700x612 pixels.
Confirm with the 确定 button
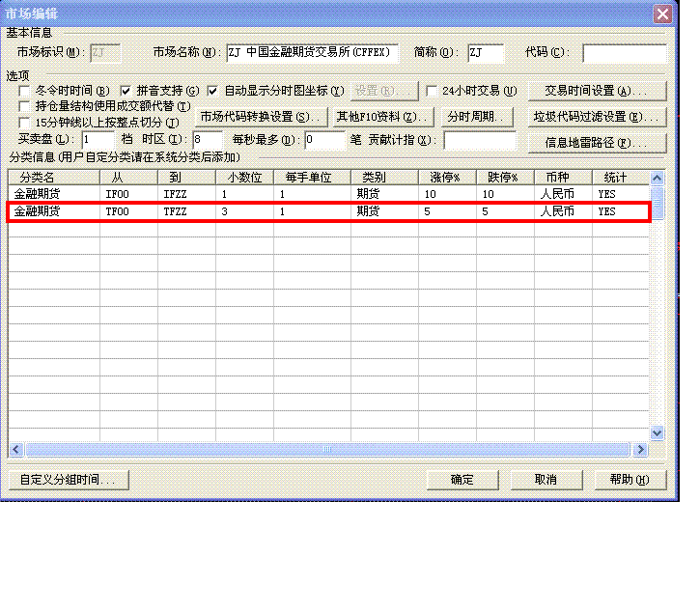click(462, 480)
